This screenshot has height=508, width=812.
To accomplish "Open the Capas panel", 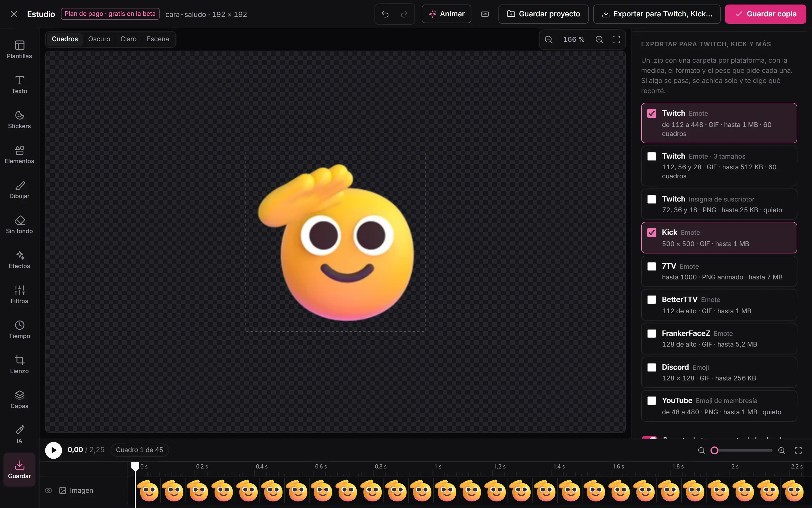I will pyautogui.click(x=19, y=399).
